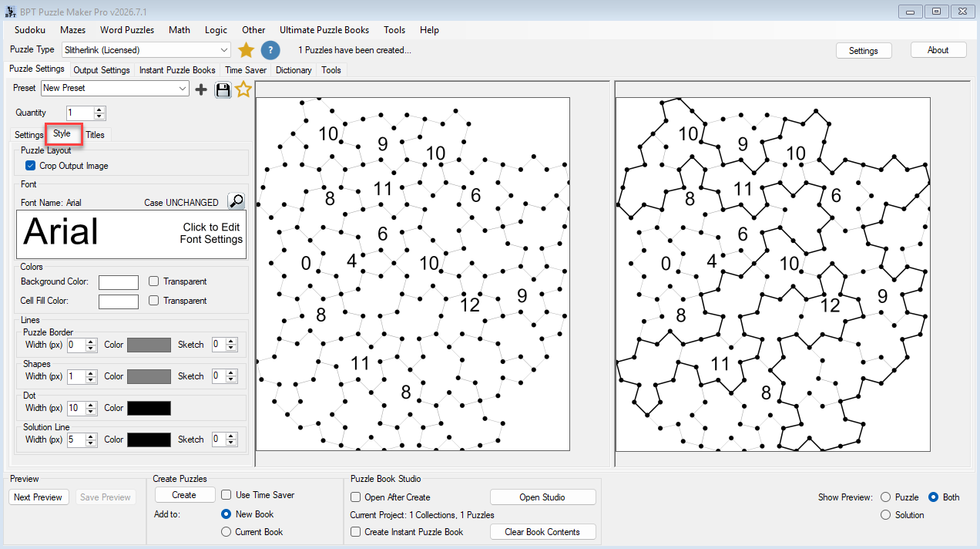Check the Use Time Saver option

227,495
